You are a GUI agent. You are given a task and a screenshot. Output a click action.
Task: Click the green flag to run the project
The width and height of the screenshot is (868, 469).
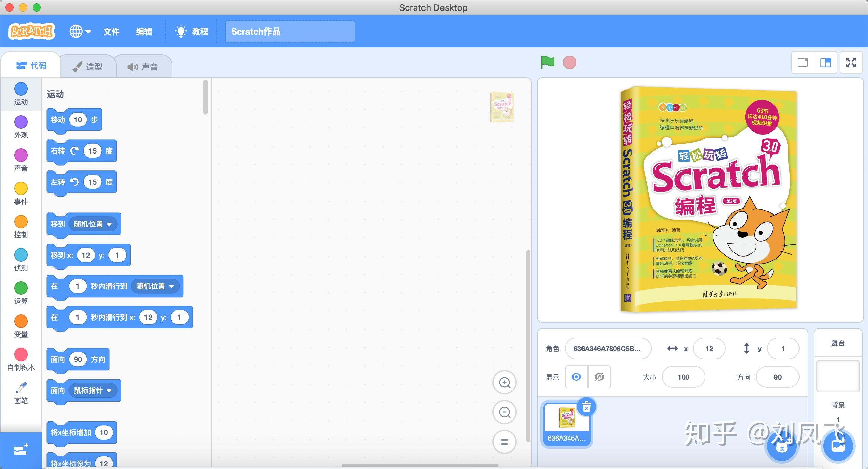pyautogui.click(x=548, y=62)
